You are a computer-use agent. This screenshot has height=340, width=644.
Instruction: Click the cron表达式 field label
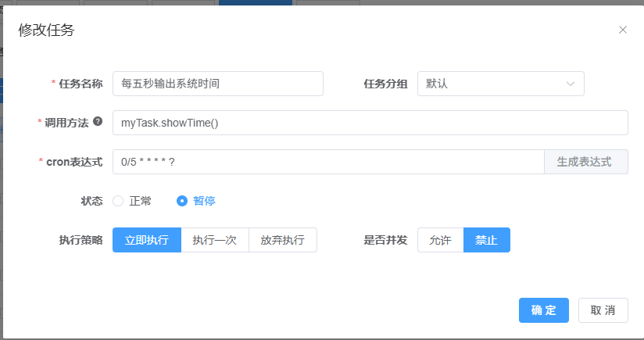click(74, 162)
